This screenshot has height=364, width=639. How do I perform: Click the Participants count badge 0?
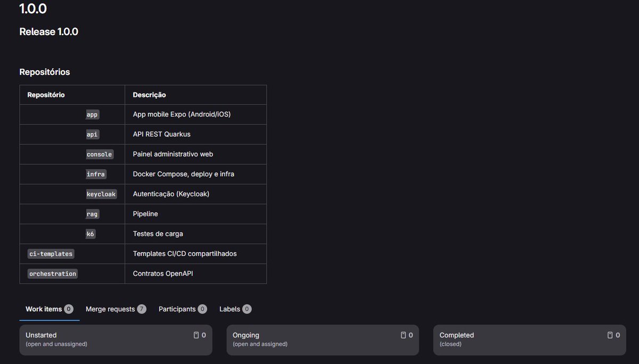[202, 309]
